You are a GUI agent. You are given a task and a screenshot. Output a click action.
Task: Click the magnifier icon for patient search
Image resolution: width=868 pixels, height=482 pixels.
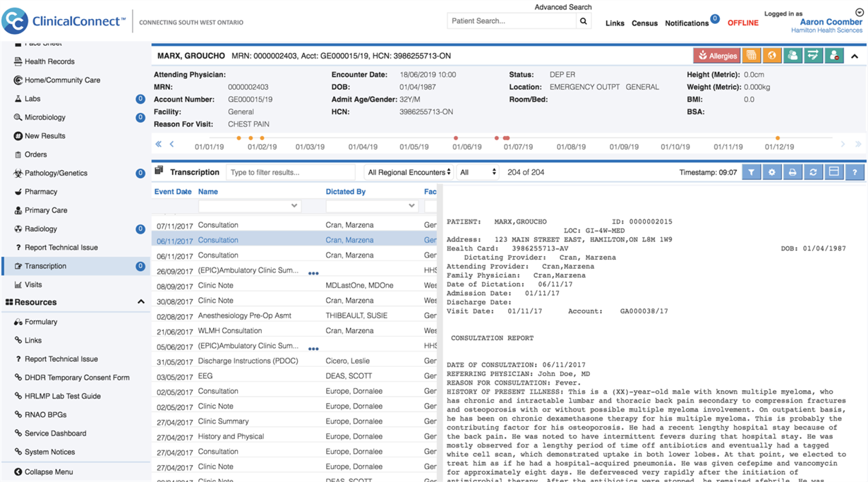point(584,21)
